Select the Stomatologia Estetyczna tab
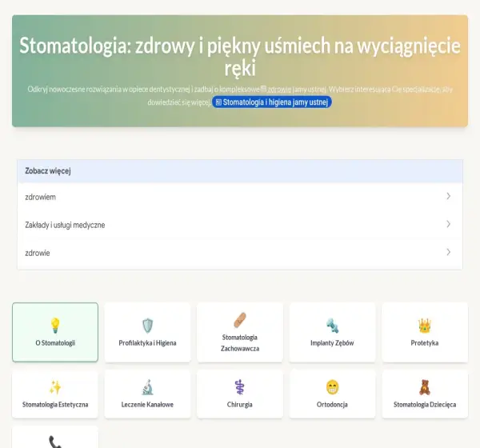Viewport: 480px width, 448px height. (55, 394)
